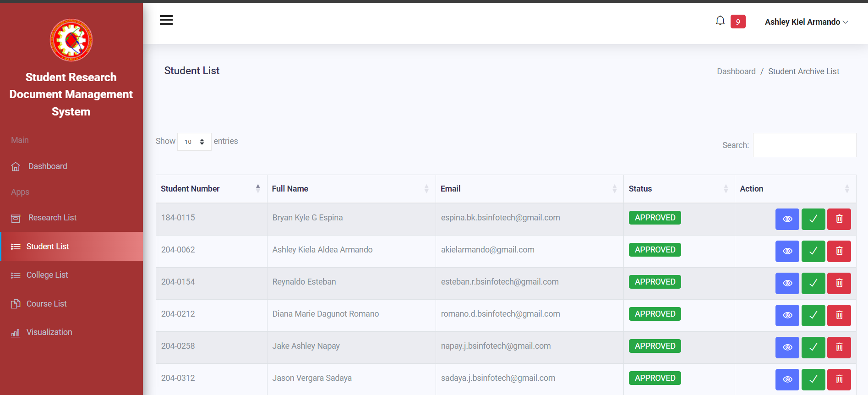Open College List in sidebar

pyautogui.click(x=71, y=275)
